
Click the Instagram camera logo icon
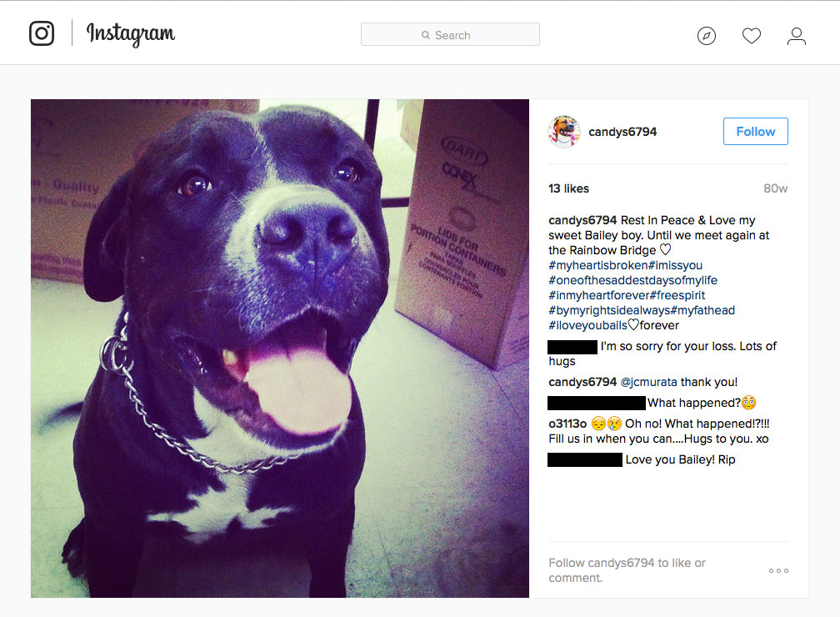pyautogui.click(x=42, y=33)
